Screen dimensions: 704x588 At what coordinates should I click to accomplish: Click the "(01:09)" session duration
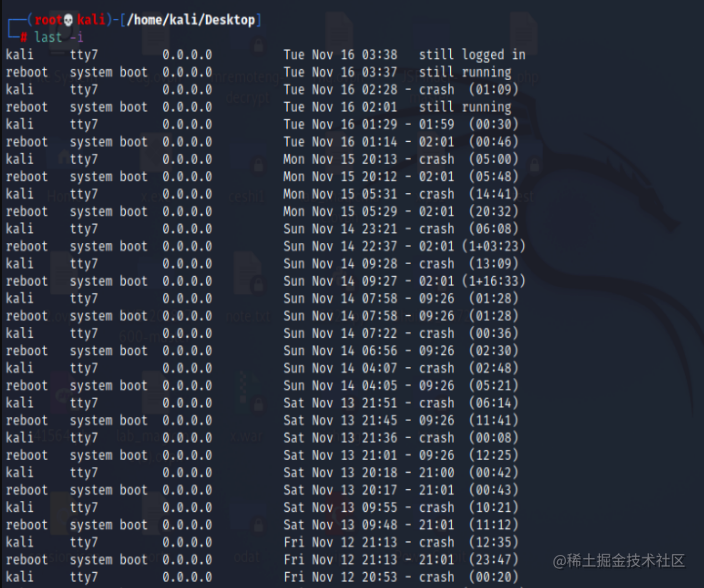tap(493, 90)
